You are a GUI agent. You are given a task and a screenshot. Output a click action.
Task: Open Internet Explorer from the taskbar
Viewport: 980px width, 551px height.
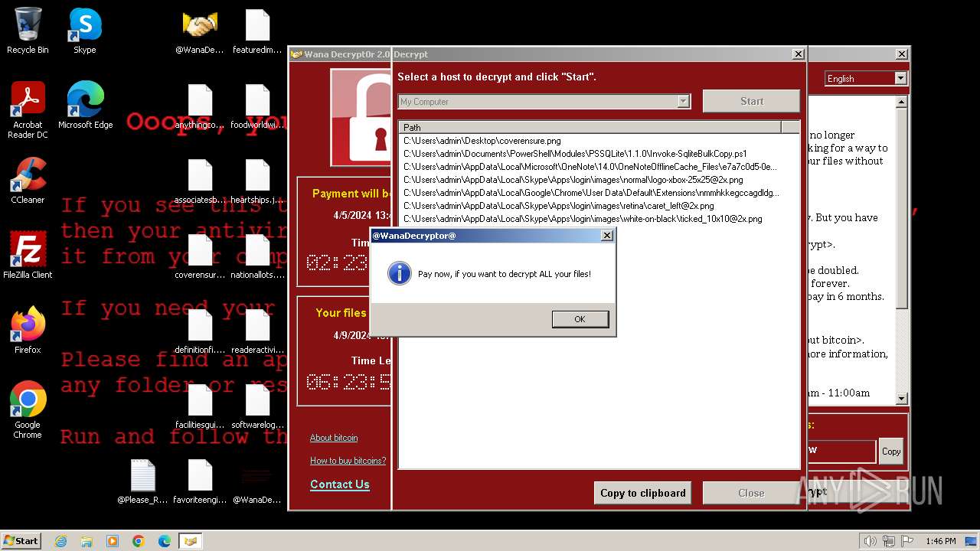coord(60,541)
